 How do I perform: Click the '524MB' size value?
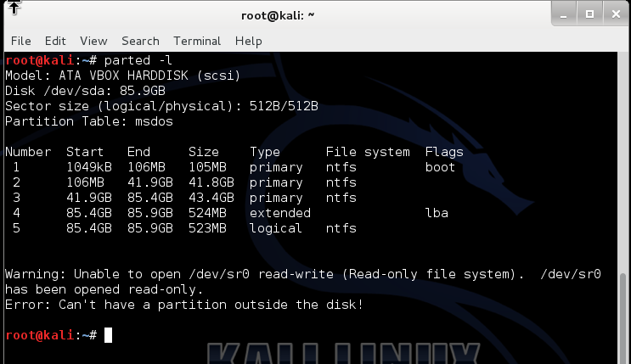(x=208, y=213)
